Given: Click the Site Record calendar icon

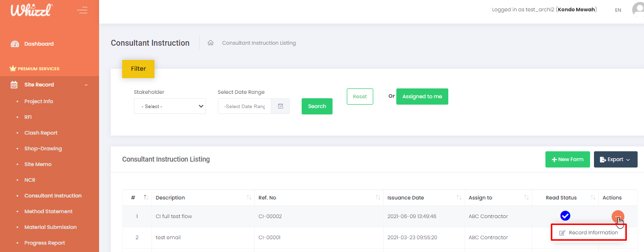Looking at the screenshot, I should click(15, 84).
